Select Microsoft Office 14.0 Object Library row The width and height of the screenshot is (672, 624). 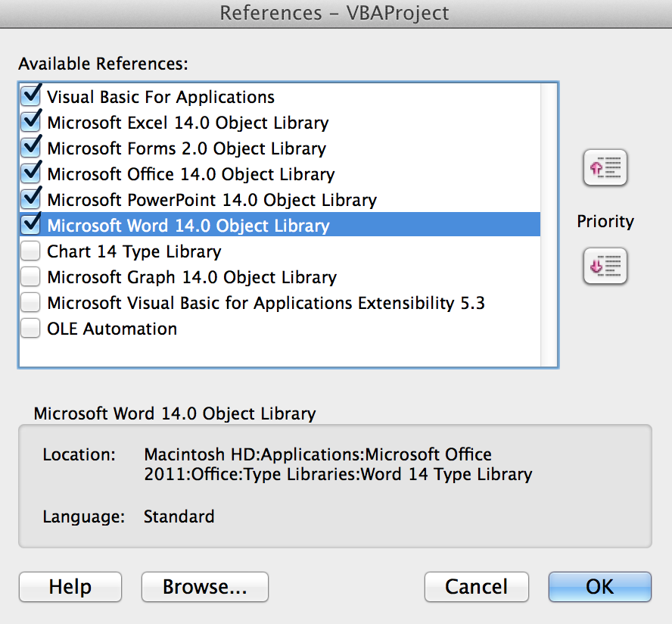[x=280, y=174]
